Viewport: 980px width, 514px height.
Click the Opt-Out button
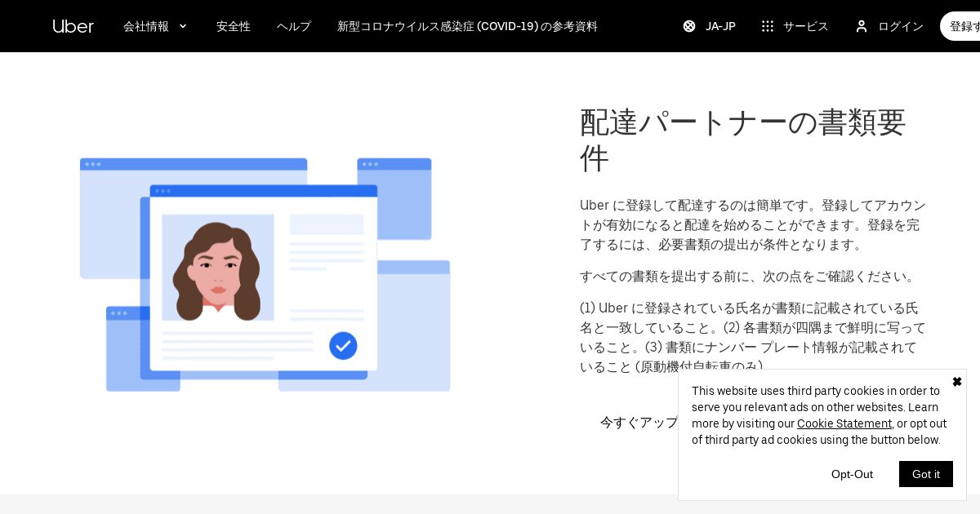852,474
